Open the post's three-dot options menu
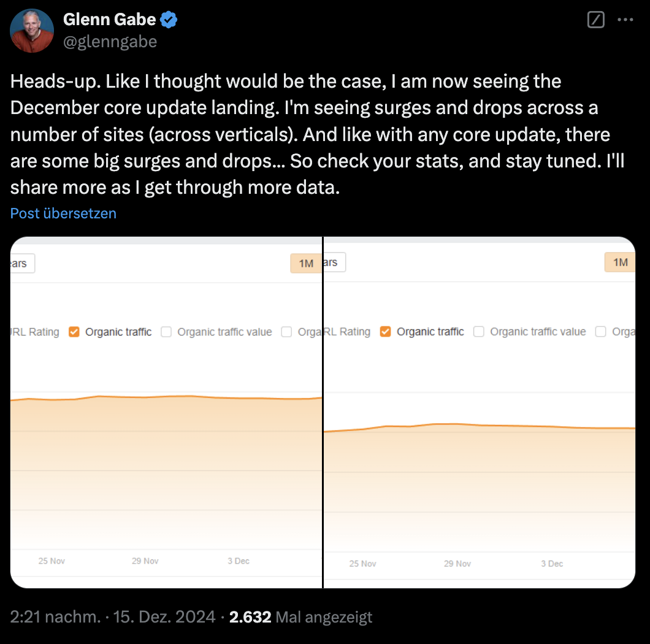Image resolution: width=650 pixels, height=644 pixels. [x=626, y=20]
